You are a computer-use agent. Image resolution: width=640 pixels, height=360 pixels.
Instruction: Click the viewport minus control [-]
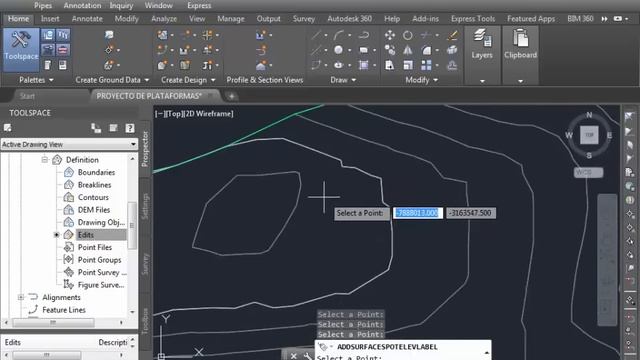pyautogui.click(x=160, y=114)
